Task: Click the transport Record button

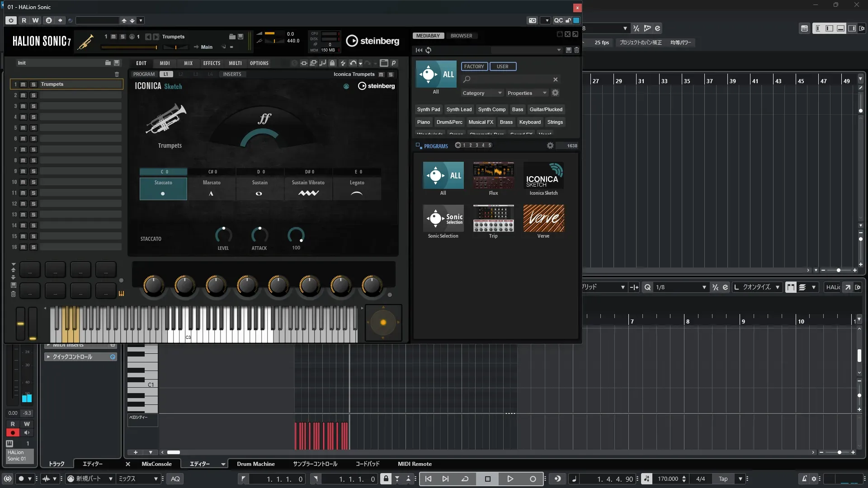Action: coord(533,479)
